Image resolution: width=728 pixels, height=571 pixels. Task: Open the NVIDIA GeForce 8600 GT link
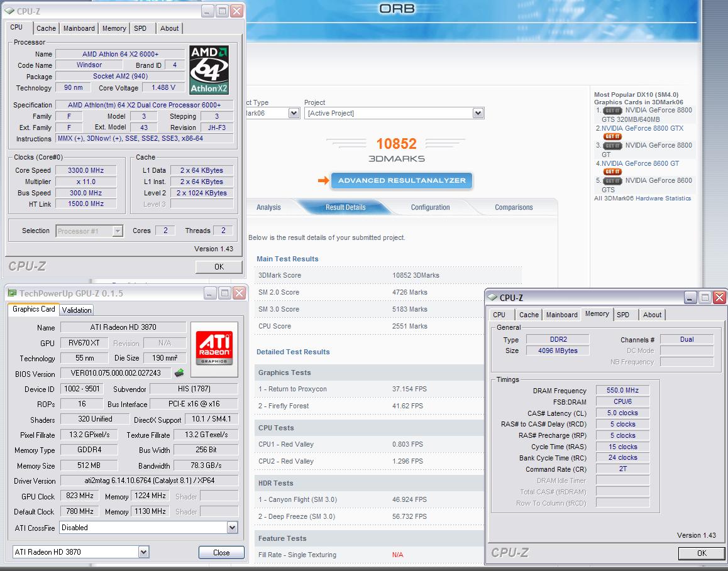(640, 164)
